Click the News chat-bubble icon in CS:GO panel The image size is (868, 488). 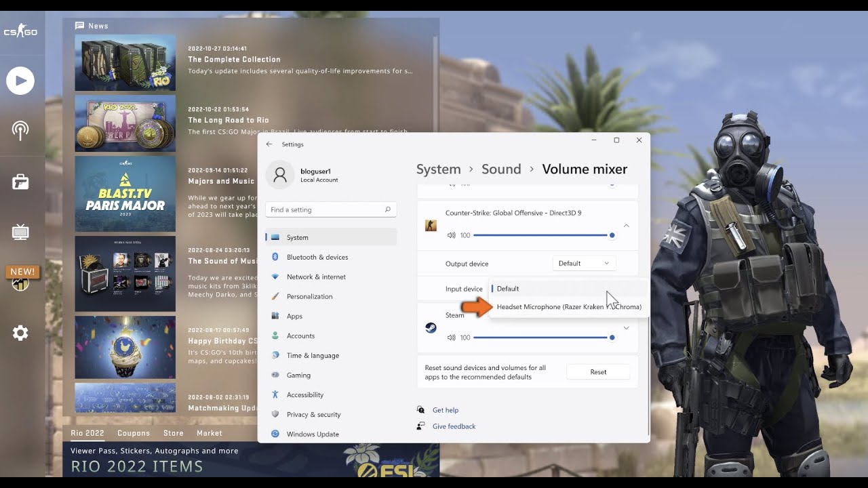pyautogui.click(x=80, y=26)
